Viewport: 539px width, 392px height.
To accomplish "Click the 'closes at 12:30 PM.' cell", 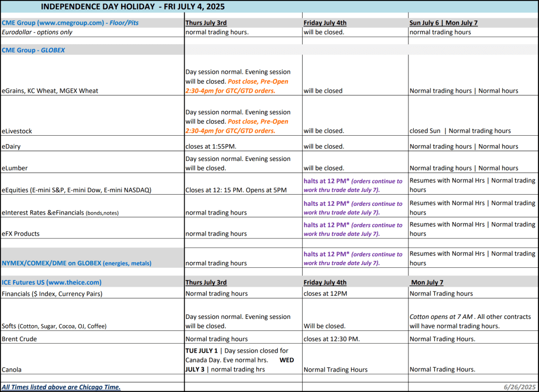I will [332, 339].
